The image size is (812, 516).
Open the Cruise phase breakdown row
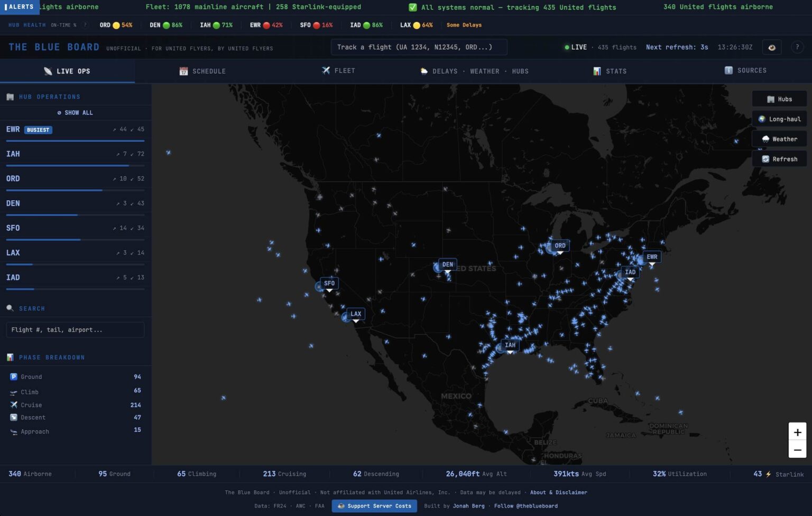(x=75, y=405)
